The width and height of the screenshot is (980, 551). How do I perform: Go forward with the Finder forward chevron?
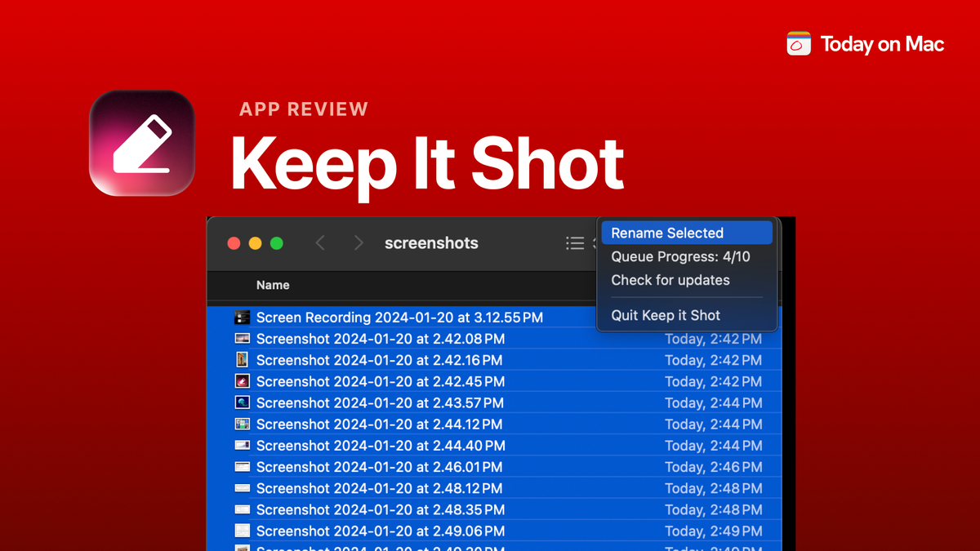click(359, 243)
